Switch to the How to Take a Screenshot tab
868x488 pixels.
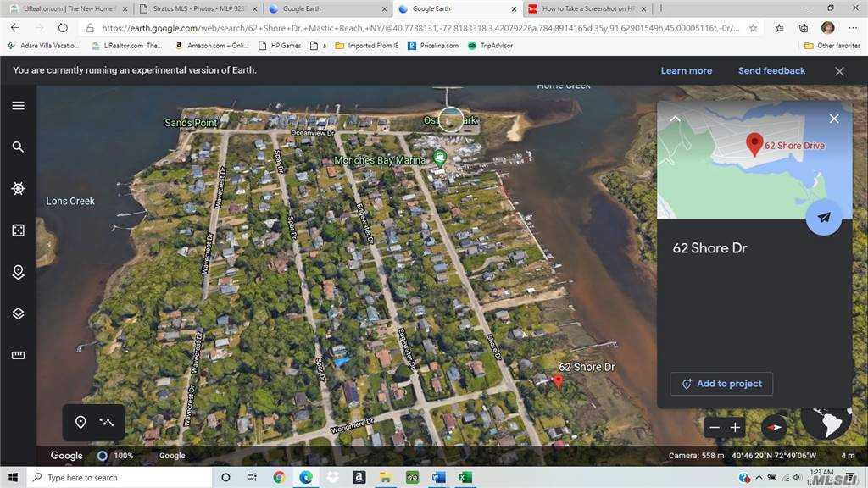coord(587,8)
